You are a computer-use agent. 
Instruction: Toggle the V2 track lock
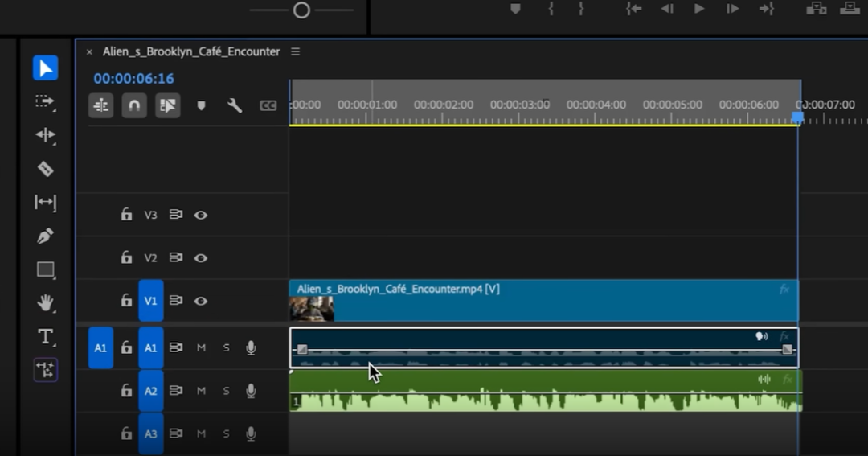coord(126,257)
